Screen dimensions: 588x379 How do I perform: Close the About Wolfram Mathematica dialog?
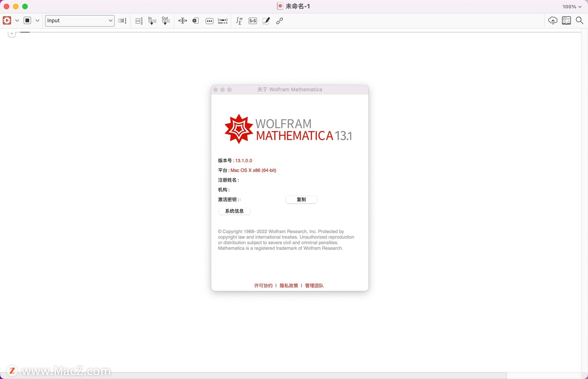coord(216,89)
